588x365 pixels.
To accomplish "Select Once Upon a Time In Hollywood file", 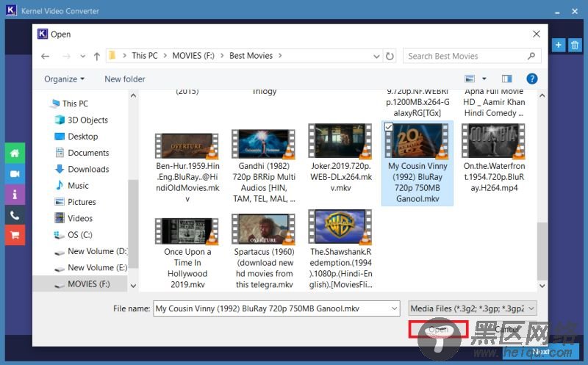I will click(x=187, y=253).
